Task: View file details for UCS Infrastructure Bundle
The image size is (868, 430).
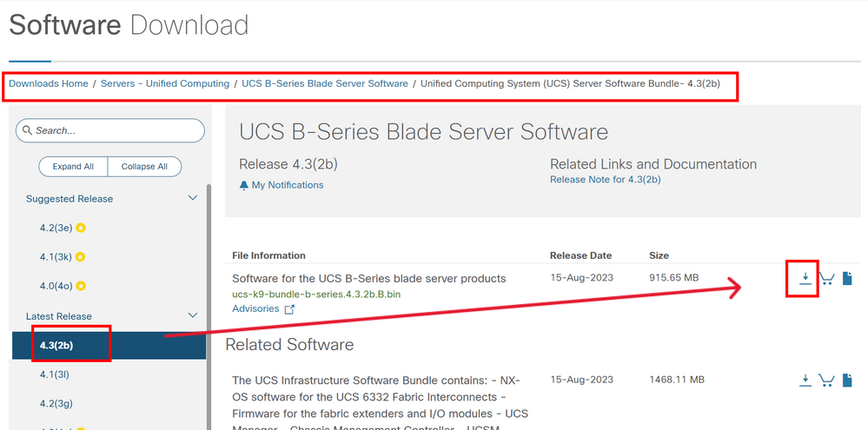Action: coord(847,380)
